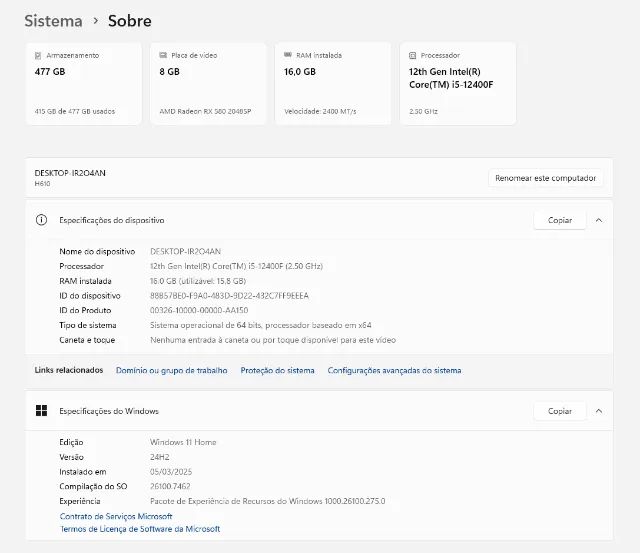This screenshot has height=553, width=640.
Task: Open Termos de Licença de Software da Microsoft
Action: coord(140,529)
